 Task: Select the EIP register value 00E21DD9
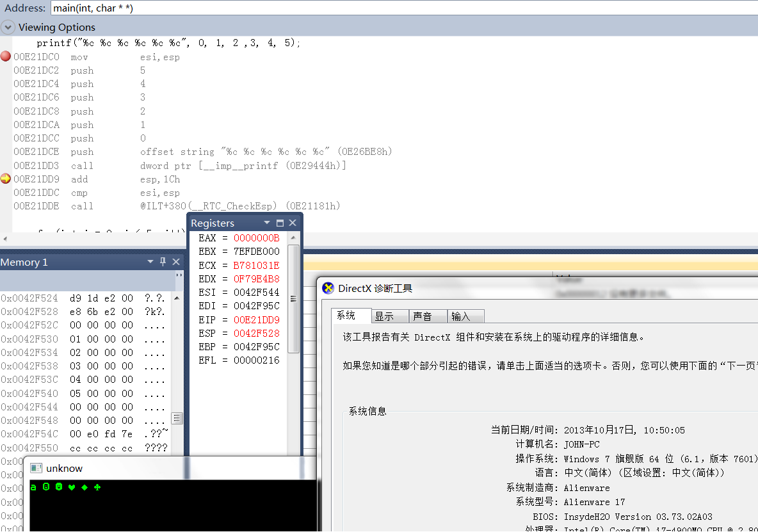coord(256,320)
